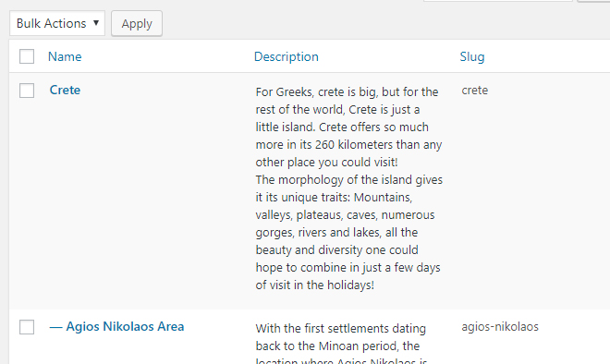Image resolution: width=610 pixels, height=364 pixels.
Task: Sort table by Description column
Action: 286,56
